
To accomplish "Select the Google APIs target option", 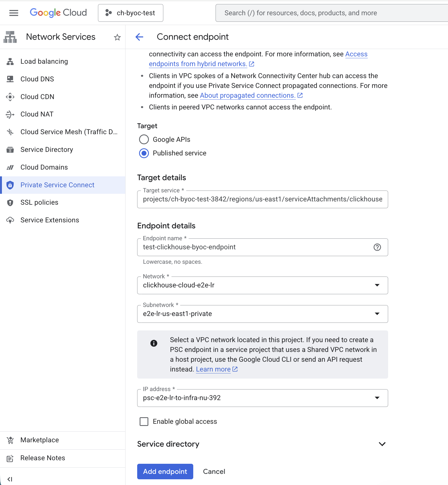I will [x=144, y=139].
